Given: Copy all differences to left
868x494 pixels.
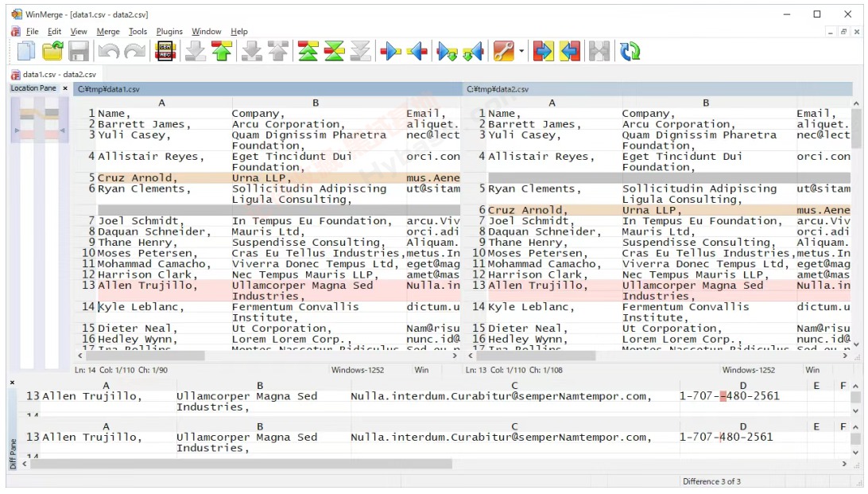Looking at the screenshot, I should [570, 52].
